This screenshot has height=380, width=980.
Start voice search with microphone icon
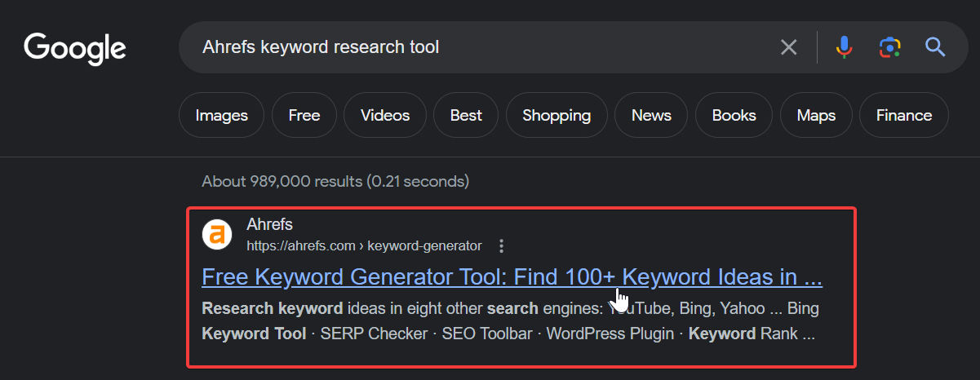(x=845, y=47)
